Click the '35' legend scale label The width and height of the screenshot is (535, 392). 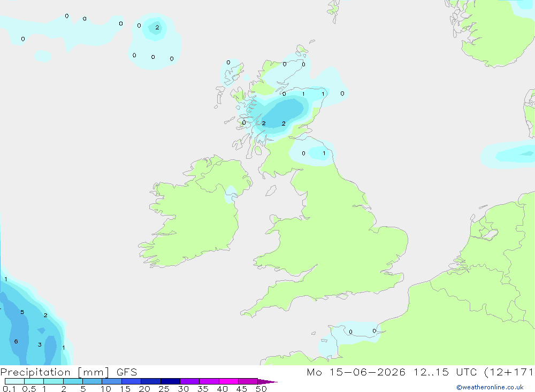(203, 389)
